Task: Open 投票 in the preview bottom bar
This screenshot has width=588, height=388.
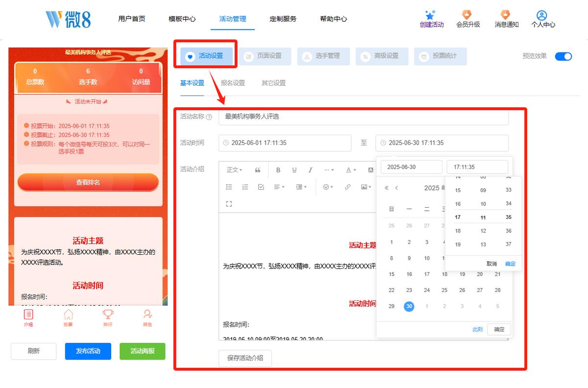Action: (68, 318)
